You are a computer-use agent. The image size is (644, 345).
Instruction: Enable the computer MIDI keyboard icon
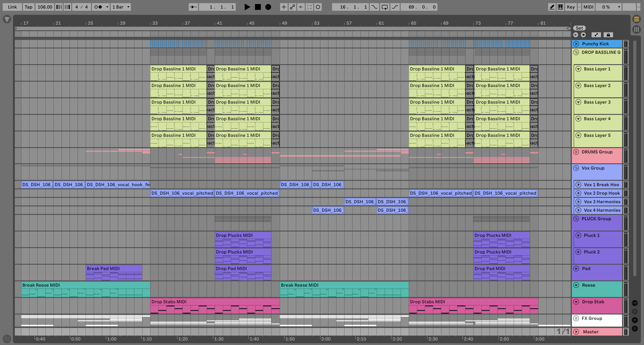[x=560, y=7]
